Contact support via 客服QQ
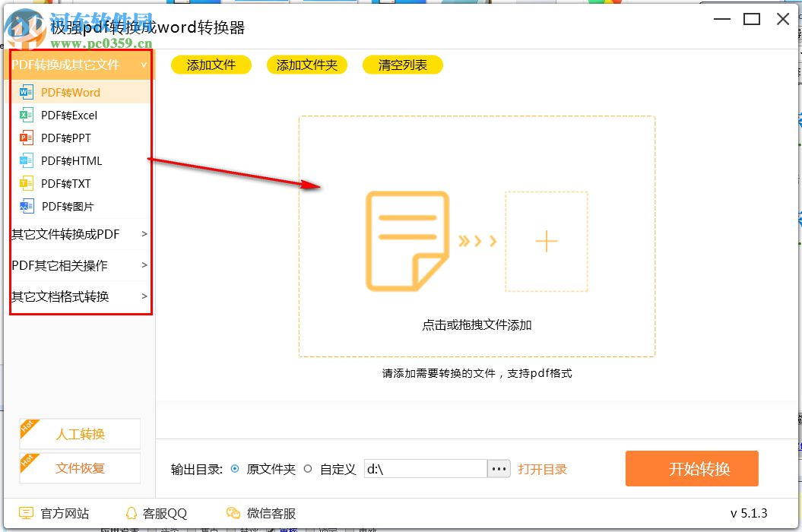 tap(156, 514)
